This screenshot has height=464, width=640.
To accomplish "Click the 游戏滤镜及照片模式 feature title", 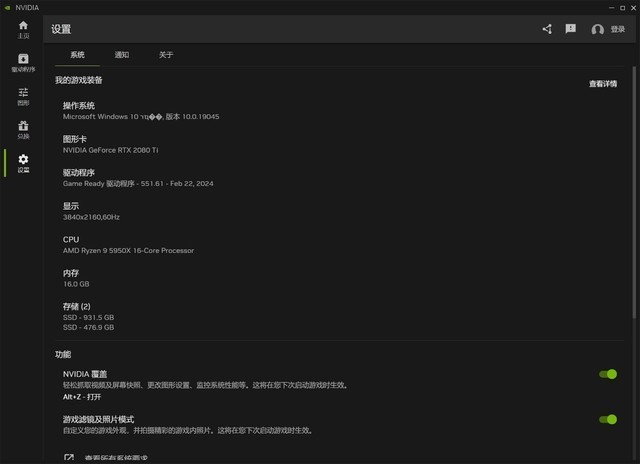I will [x=98, y=419].
